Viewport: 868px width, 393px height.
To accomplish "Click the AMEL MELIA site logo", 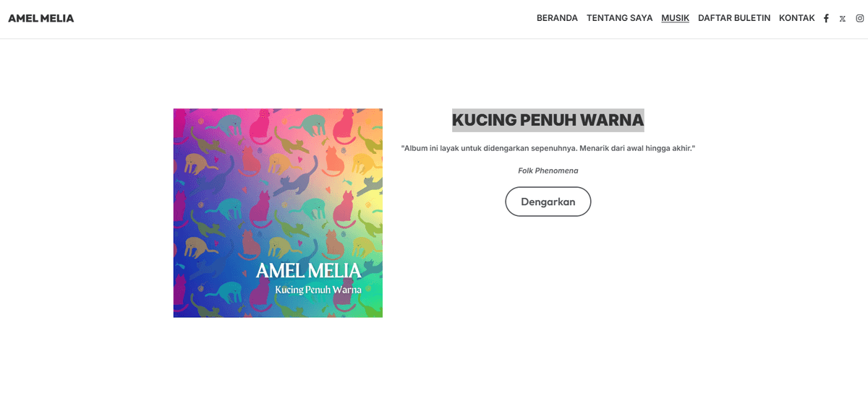I will (41, 18).
